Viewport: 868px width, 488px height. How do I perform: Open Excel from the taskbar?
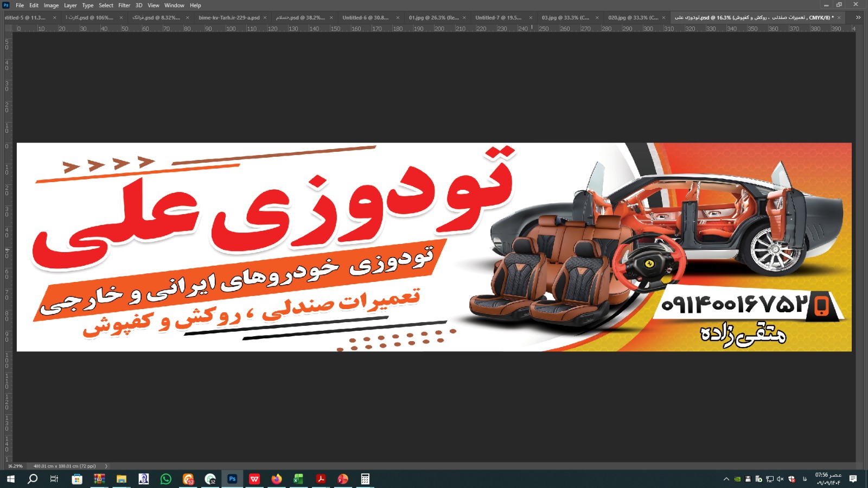298,479
